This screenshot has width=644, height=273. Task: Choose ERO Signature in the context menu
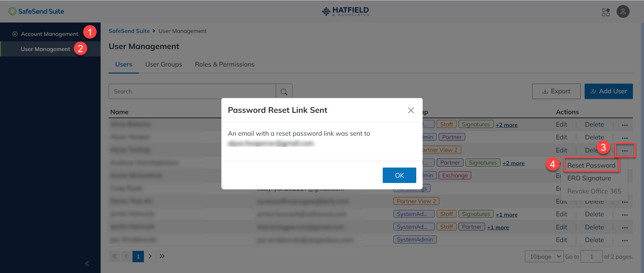pos(589,178)
